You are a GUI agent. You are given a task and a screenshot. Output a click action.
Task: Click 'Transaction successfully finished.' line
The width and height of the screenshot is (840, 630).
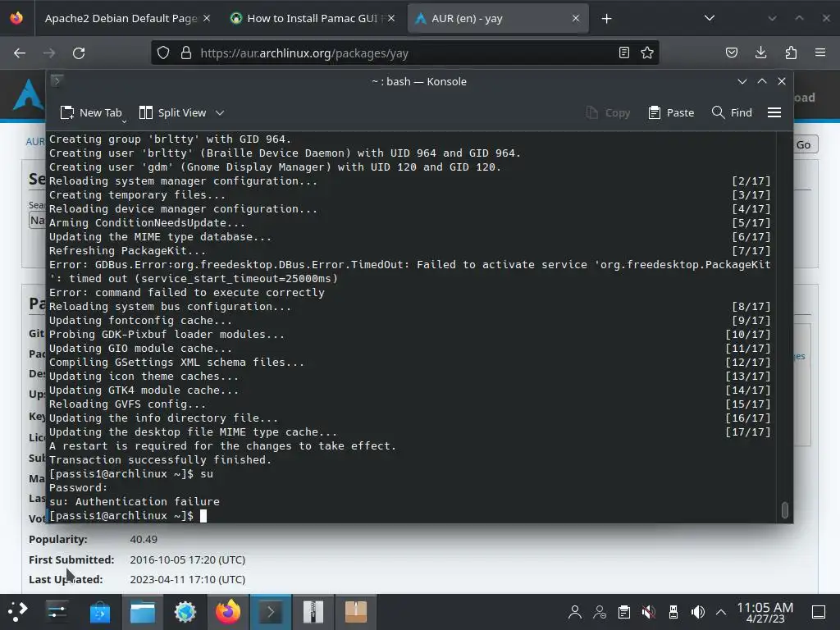[160, 460]
